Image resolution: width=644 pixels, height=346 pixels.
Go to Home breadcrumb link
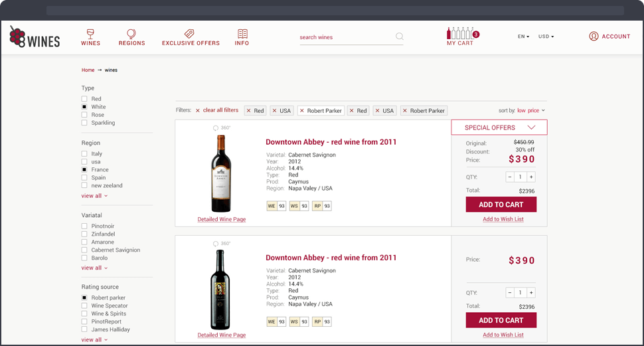(88, 70)
